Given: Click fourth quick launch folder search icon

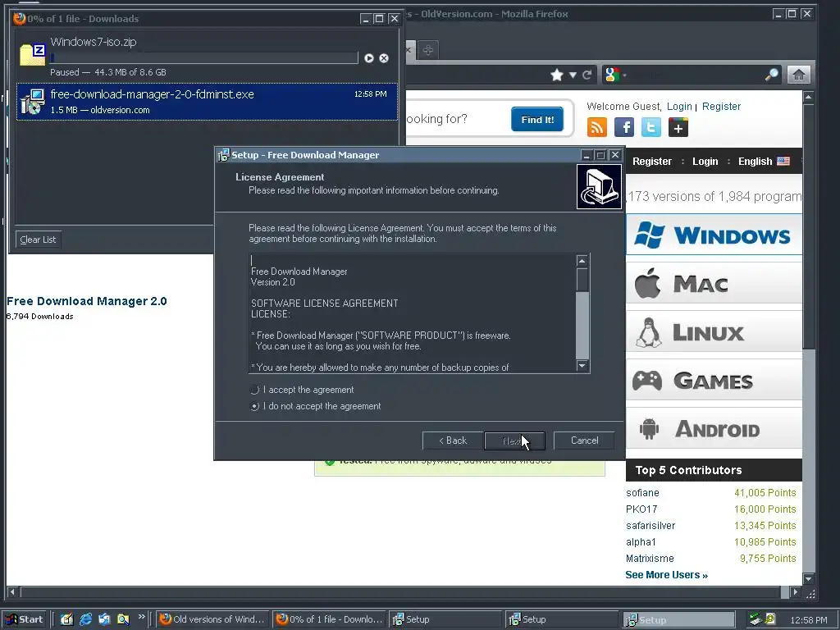Looking at the screenshot, I should 123,619.
